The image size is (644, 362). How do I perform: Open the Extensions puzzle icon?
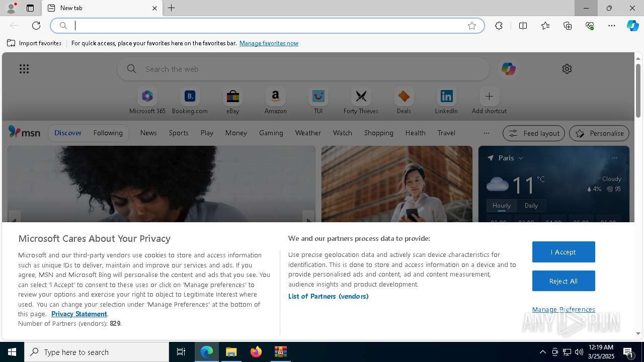tap(499, 26)
